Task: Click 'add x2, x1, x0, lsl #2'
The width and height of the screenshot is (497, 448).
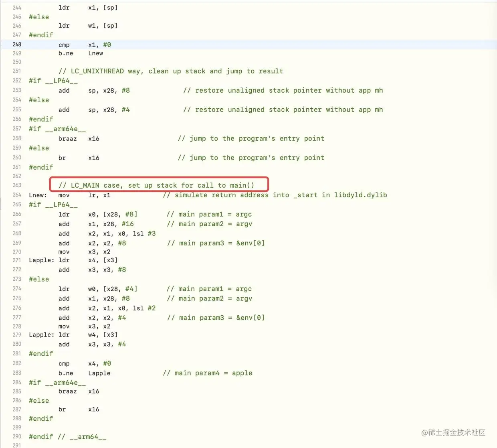Action: point(107,308)
